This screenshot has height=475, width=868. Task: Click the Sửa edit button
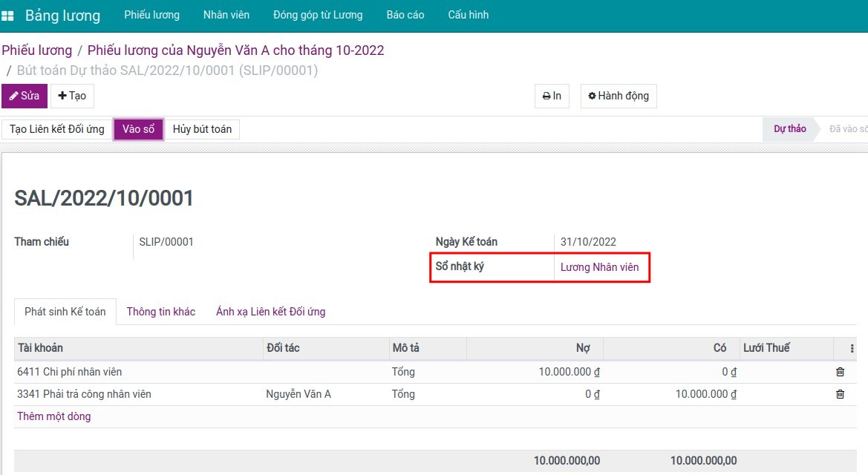point(25,96)
